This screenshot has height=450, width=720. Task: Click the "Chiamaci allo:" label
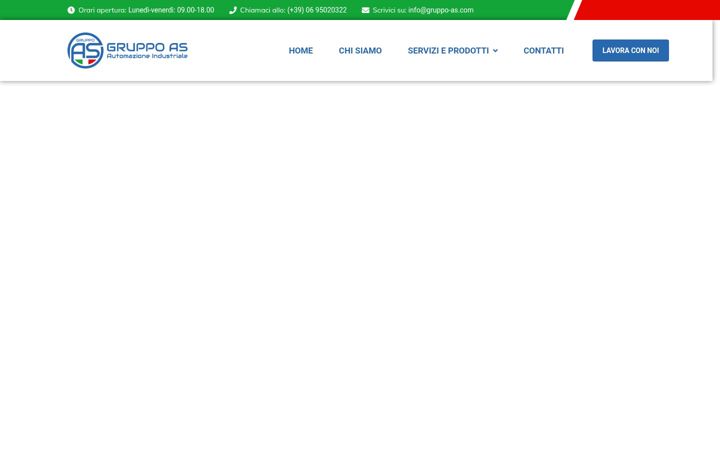(x=263, y=10)
